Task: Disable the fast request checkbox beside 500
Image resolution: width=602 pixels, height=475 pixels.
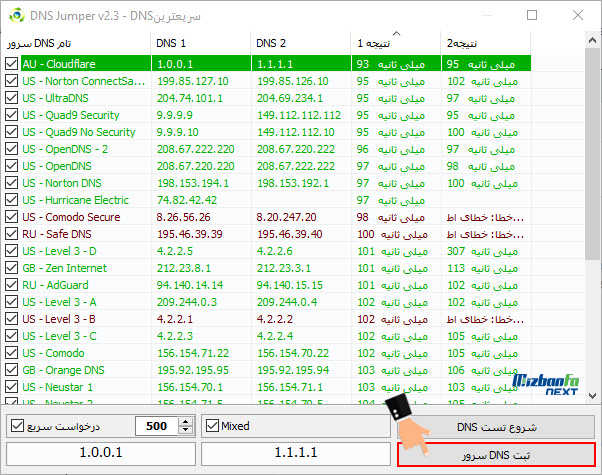Action: pos(18,425)
